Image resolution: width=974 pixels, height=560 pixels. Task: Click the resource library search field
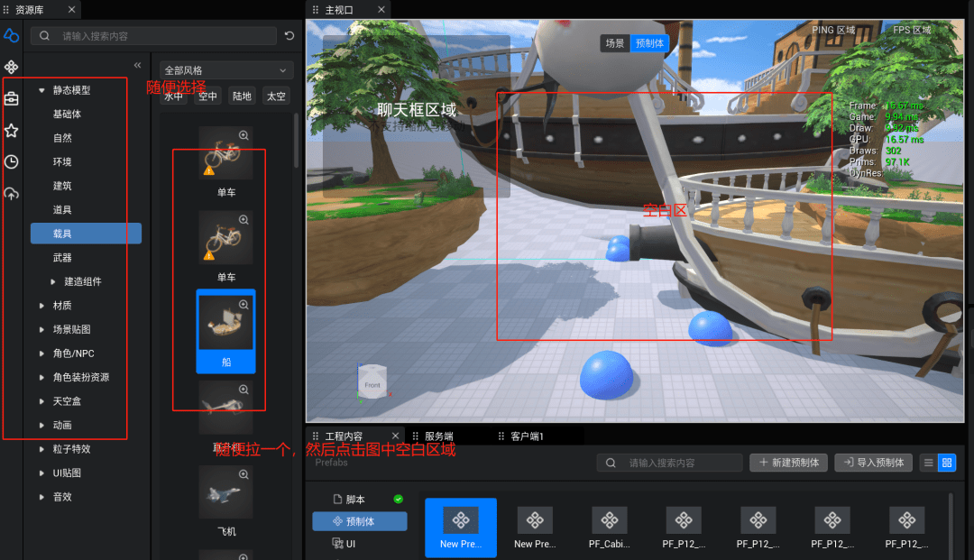pyautogui.click(x=153, y=36)
